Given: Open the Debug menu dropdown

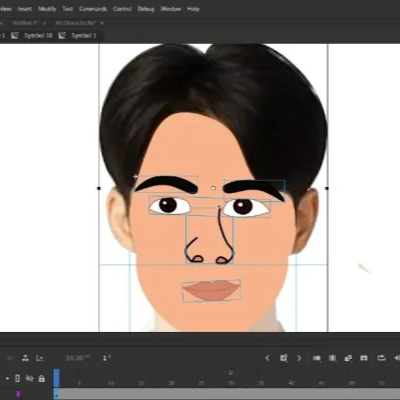Looking at the screenshot, I should (x=146, y=9).
